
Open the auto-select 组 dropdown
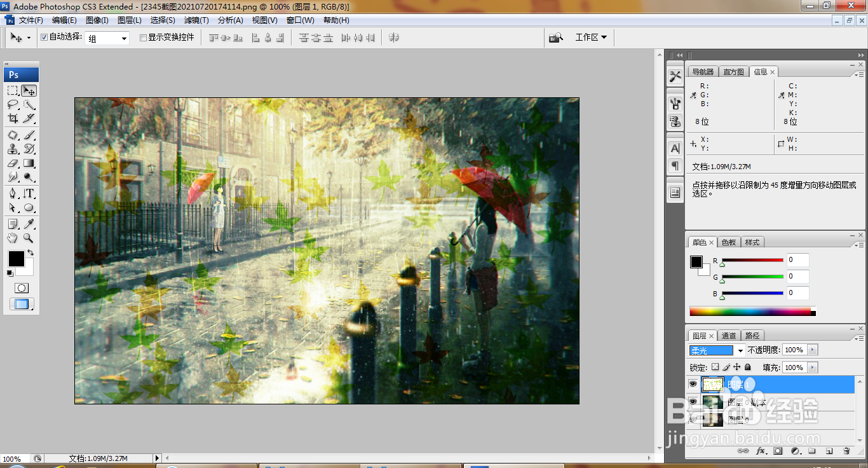pyautogui.click(x=124, y=38)
